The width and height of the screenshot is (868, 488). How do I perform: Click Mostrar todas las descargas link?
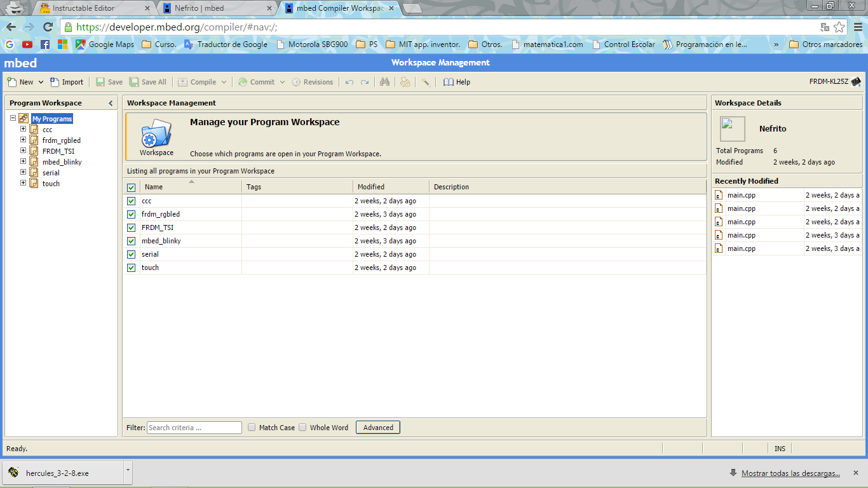point(790,473)
